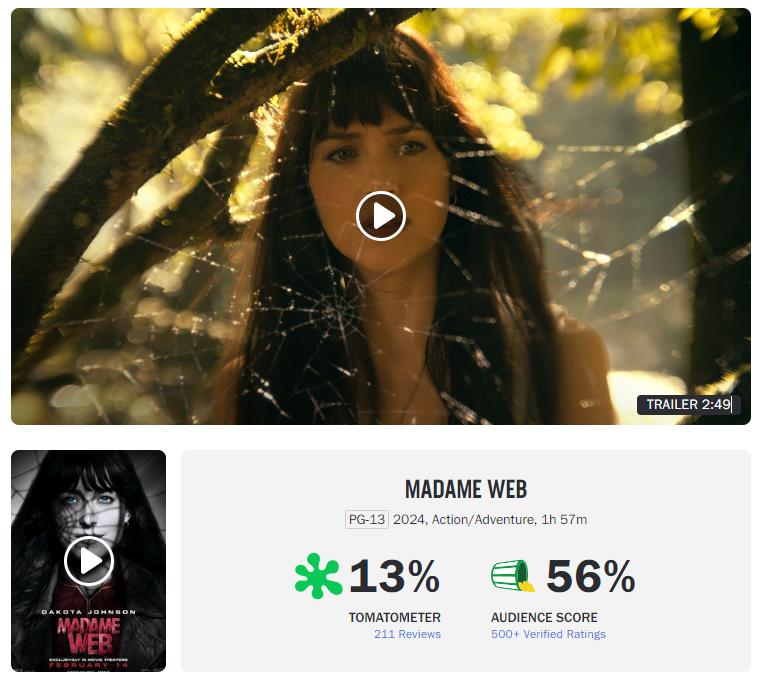Play the Madame Web trailer video
This screenshot has height=683, width=763.
click(381, 216)
